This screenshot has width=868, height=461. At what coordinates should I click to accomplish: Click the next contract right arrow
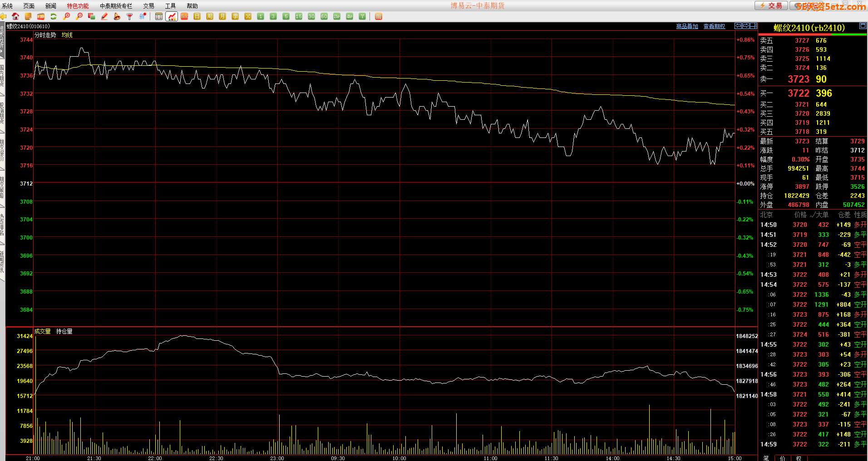[746, 26]
